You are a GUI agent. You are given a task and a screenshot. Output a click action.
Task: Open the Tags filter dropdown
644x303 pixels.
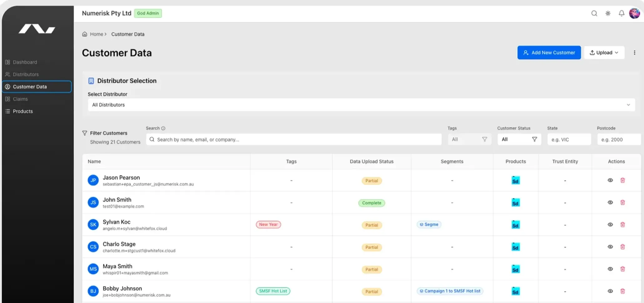point(469,139)
